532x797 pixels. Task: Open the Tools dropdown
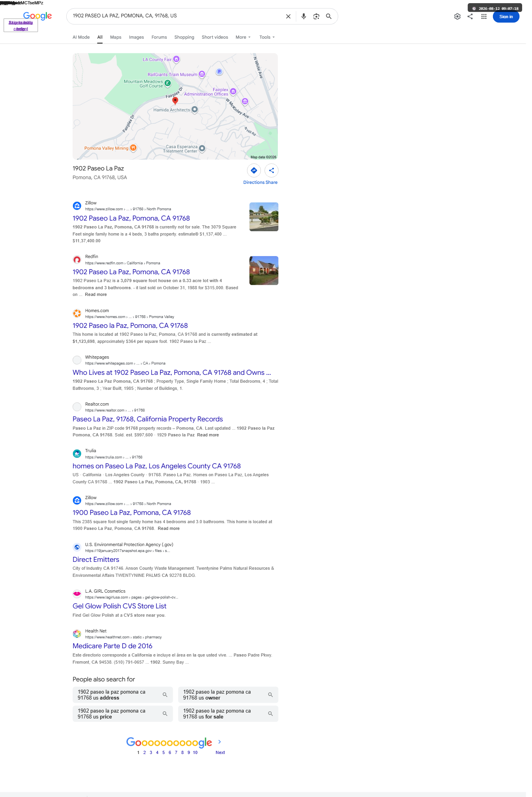click(x=267, y=37)
